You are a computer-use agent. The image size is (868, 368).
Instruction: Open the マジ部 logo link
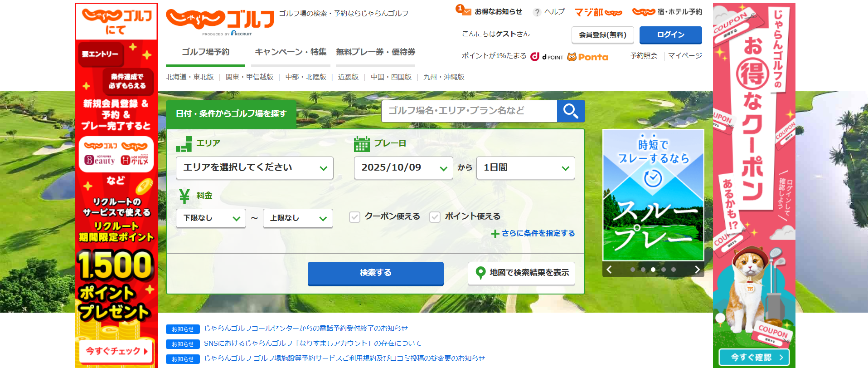click(598, 12)
